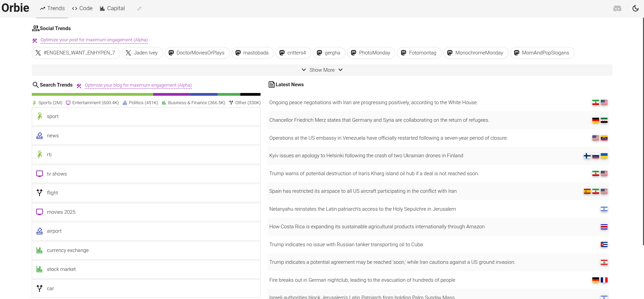Click the green Sports segment of category bar
The width and height of the screenshot is (644, 299).
(x=92, y=94)
